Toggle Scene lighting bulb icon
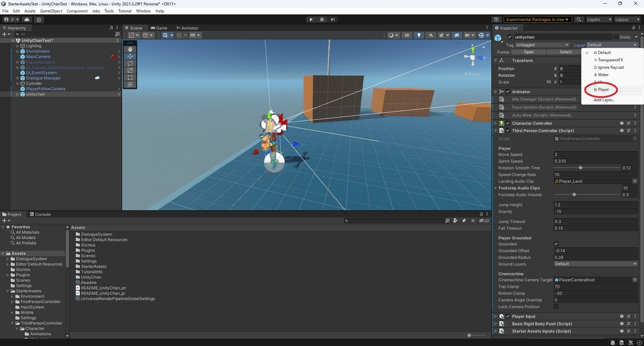Screen dimensions: 644x346 419,35
